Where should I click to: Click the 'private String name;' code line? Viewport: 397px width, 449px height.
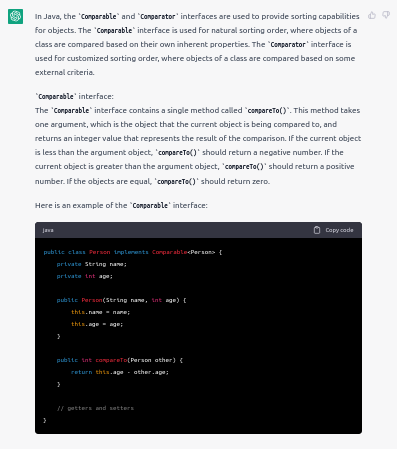[x=92, y=264]
